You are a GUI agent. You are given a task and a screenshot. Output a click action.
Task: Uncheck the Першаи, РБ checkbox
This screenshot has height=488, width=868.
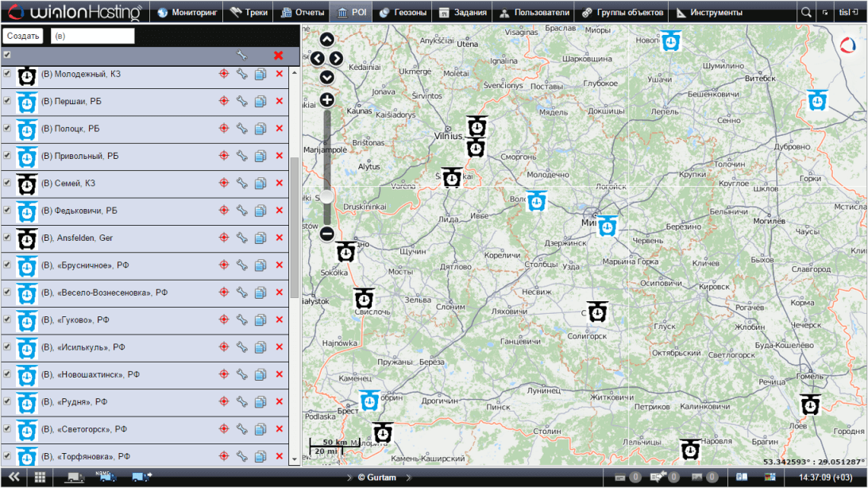7,101
